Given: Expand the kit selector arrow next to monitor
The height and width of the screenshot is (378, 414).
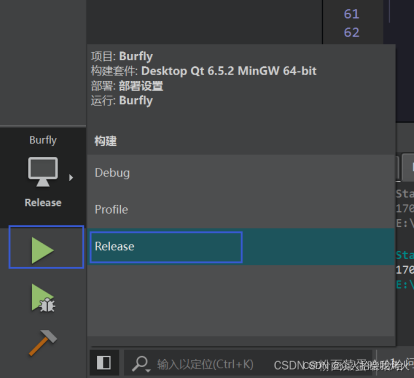Looking at the screenshot, I should pos(71,177).
